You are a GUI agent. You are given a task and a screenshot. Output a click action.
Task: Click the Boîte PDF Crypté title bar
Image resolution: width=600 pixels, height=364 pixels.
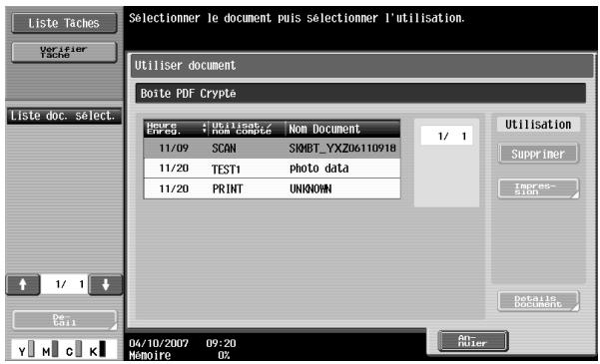point(360,94)
